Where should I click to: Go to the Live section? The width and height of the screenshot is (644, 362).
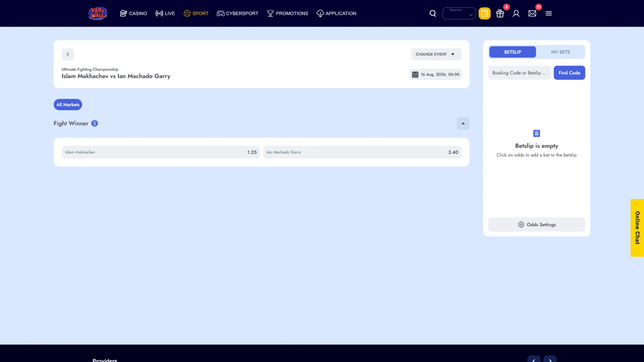(165, 13)
